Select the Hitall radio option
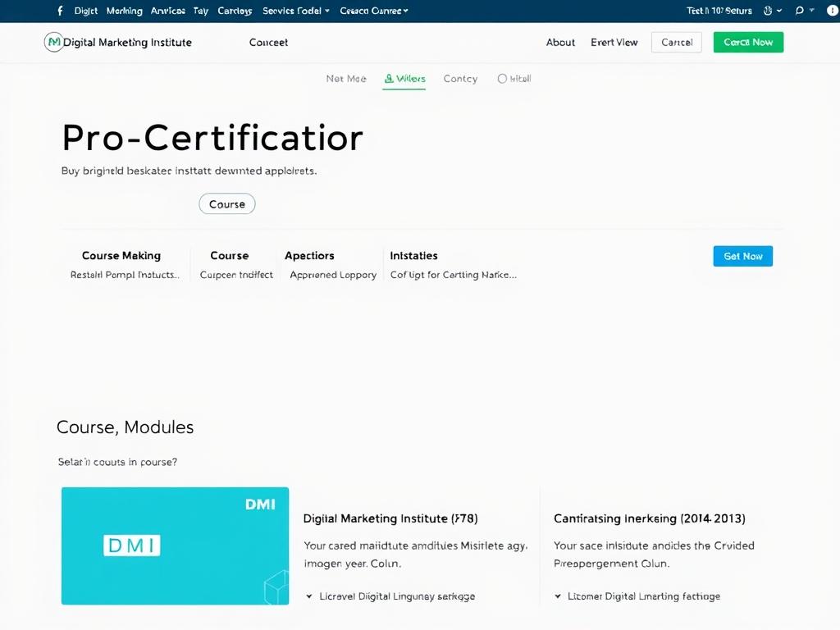840x630 pixels. 502,79
